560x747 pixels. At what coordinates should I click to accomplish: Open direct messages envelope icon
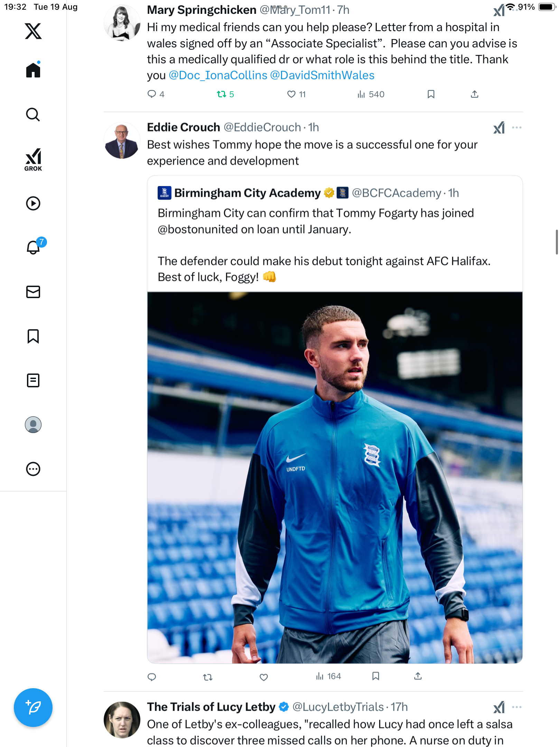[33, 292]
